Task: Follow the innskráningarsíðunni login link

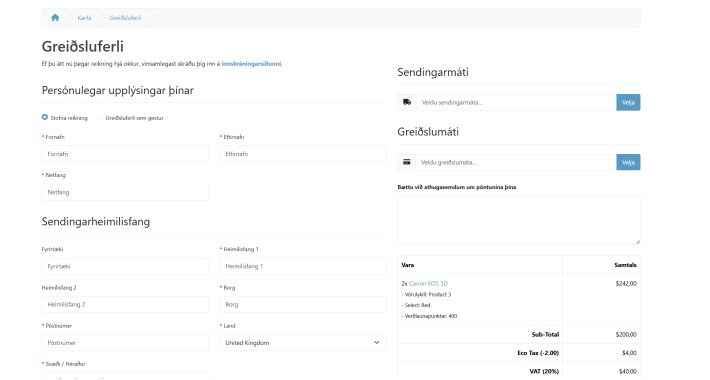Action: tap(251, 64)
